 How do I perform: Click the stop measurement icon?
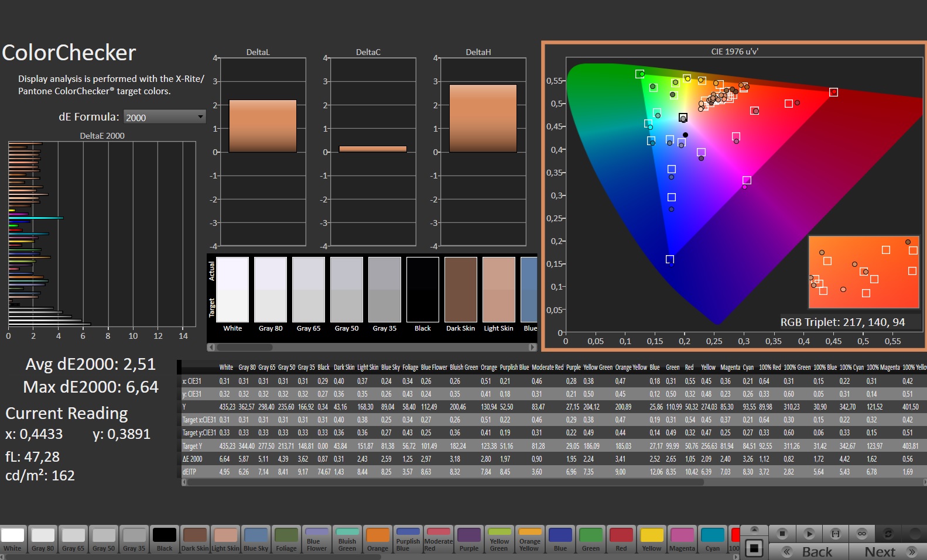[x=782, y=533]
